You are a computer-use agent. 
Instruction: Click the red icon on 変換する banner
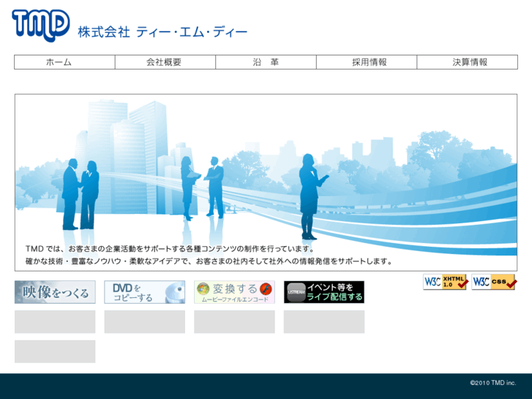point(266,288)
